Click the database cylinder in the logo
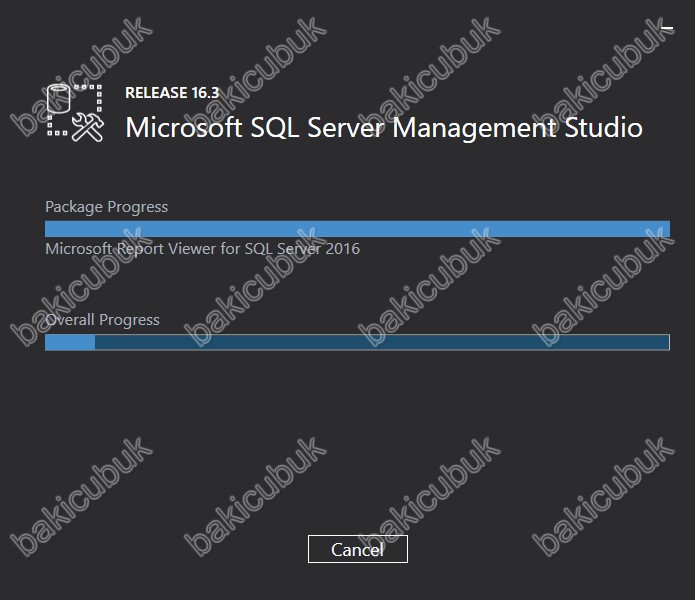This screenshot has height=600, width=695. (x=59, y=98)
